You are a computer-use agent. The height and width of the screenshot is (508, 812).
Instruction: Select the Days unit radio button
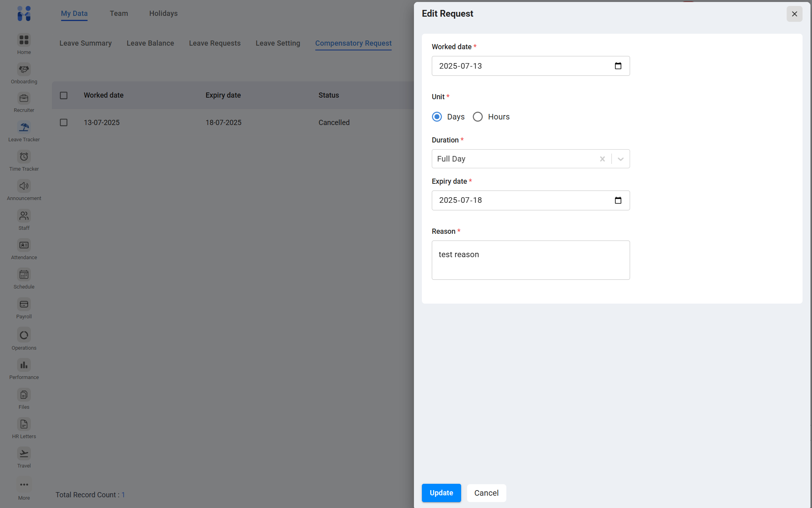coord(437,117)
